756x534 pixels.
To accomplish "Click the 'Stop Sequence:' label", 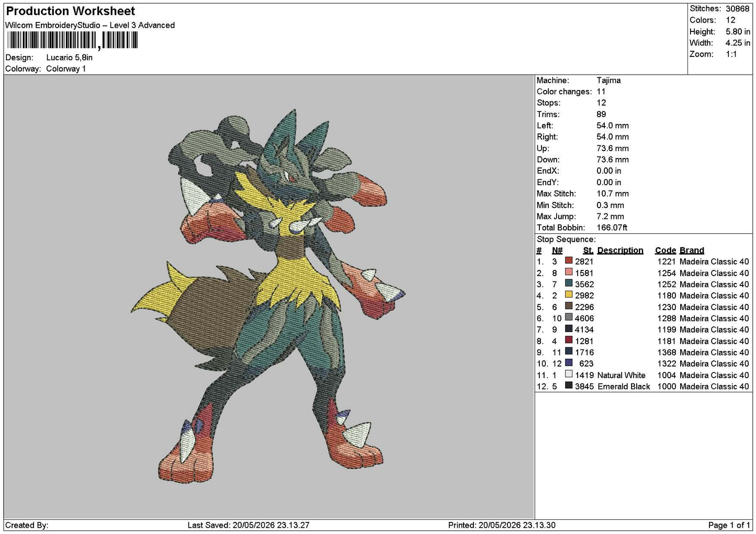I will click(566, 239).
